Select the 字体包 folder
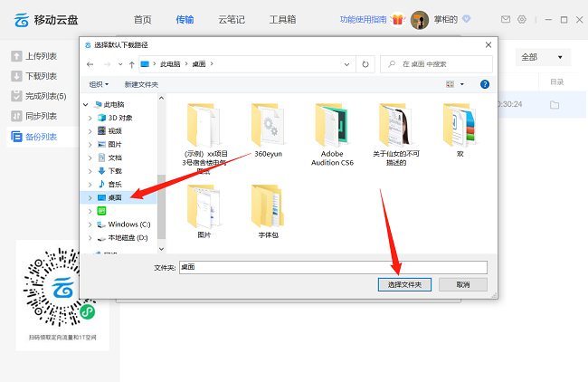This screenshot has height=382, width=588. pos(270,210)
